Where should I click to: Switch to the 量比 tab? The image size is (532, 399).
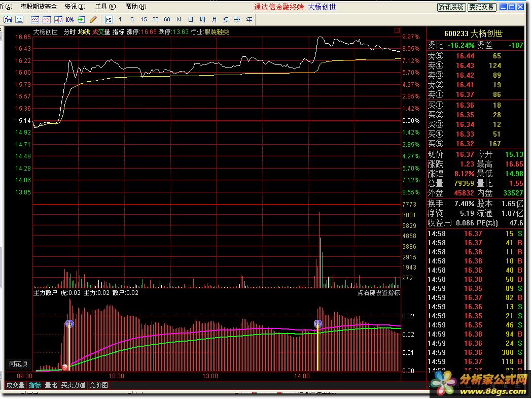pyautogui.click(x=51, y=385)
